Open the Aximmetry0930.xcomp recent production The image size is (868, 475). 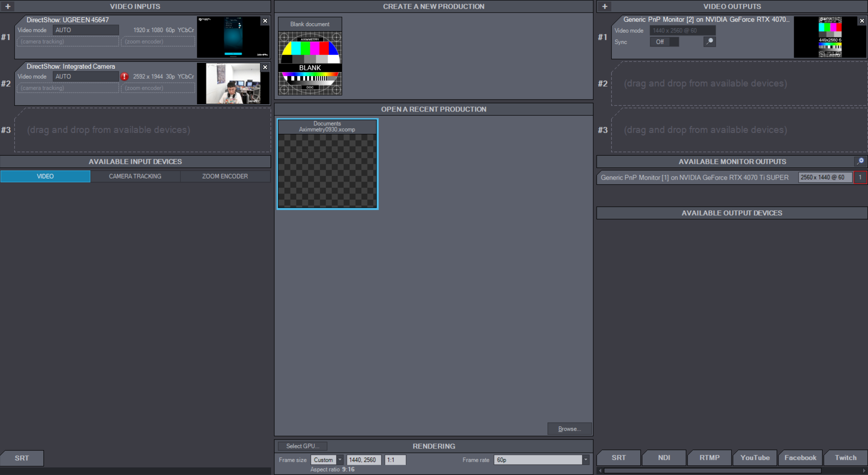[x=327, y=164]
